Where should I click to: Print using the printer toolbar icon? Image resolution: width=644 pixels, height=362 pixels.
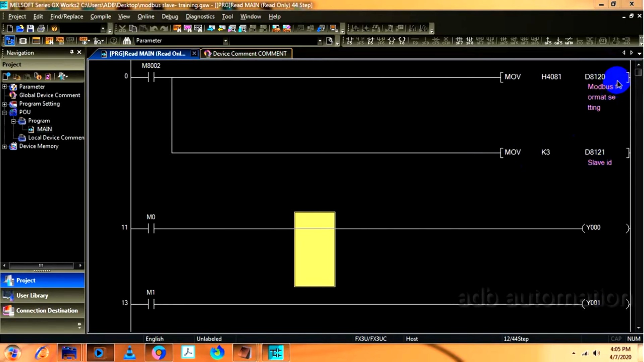pyautogui.click(x=41, y=29)
